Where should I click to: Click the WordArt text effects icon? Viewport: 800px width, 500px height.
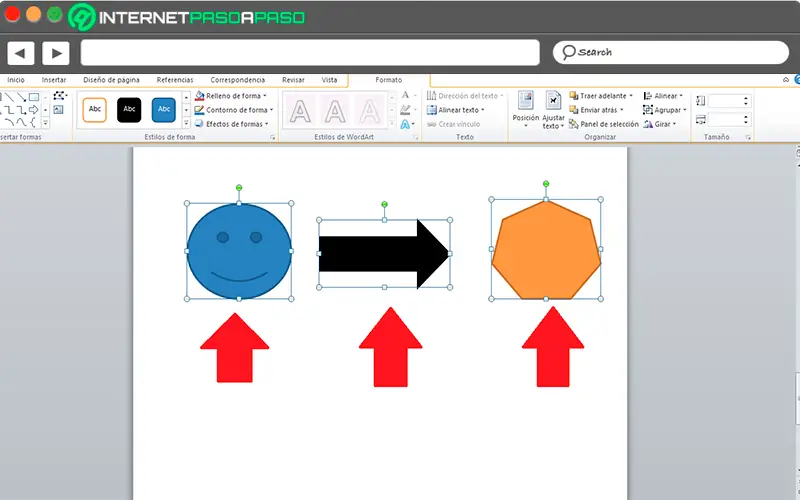406,124
